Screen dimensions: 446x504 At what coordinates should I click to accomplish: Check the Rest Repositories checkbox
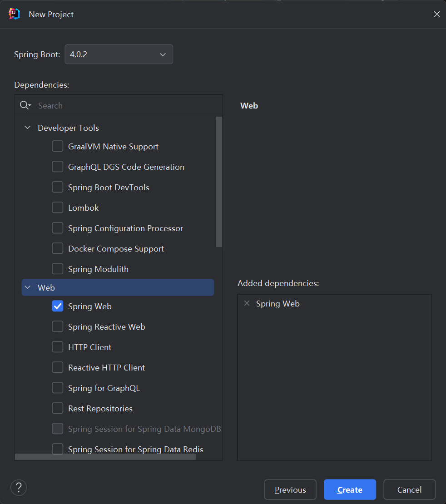click(58, 408)
